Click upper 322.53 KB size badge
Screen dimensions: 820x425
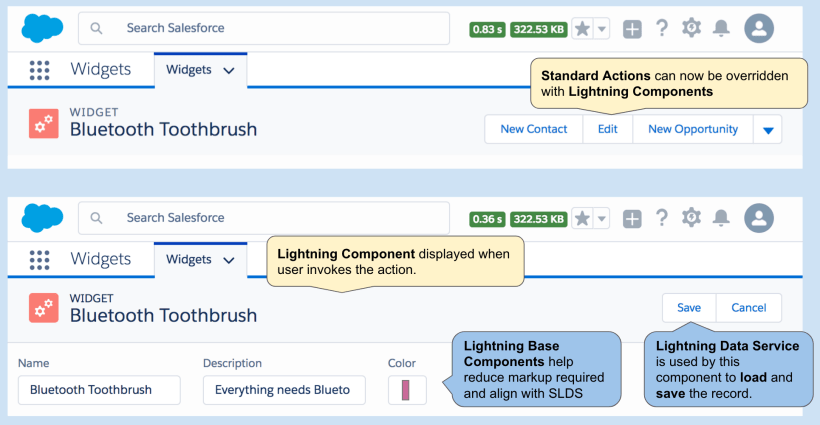coord(539,29)
